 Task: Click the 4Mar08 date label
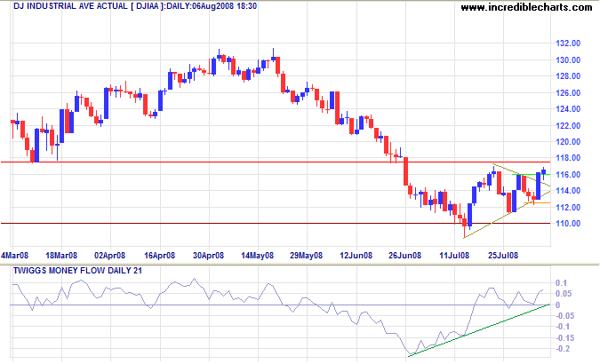point(14,256)
